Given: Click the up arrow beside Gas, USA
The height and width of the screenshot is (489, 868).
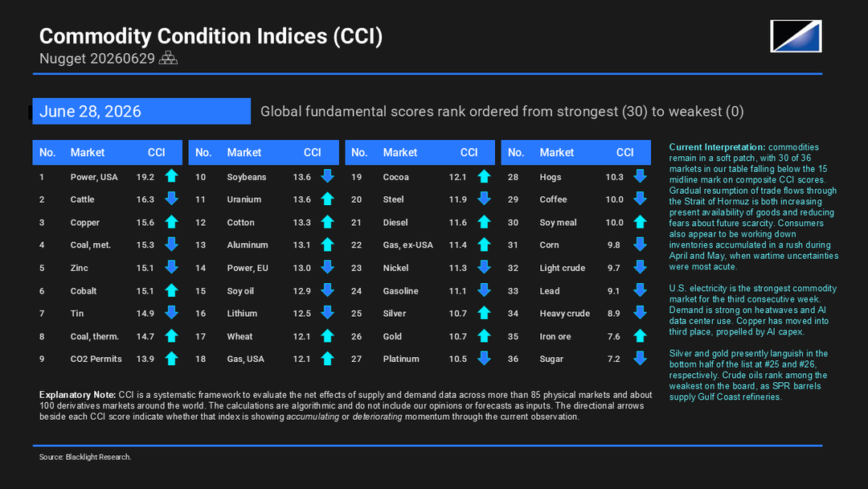Looking at the screenshot, I should [328, 358].
